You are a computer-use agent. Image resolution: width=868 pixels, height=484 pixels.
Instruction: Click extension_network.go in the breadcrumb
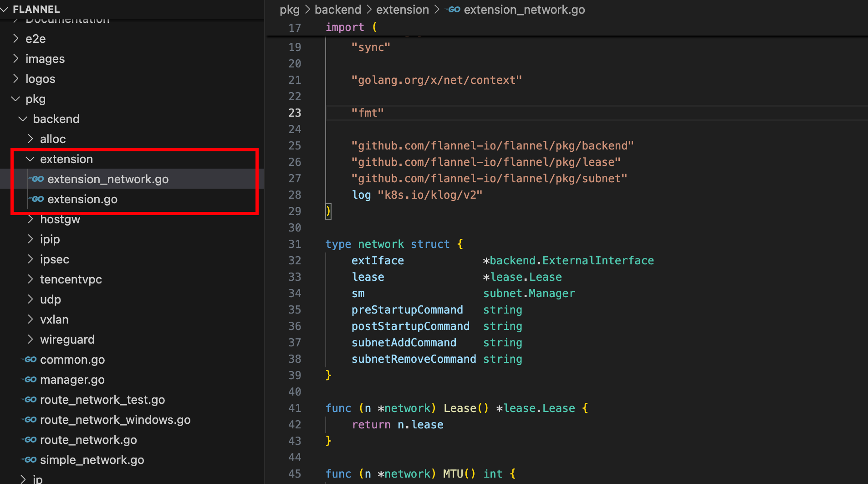tap(524, 10)
